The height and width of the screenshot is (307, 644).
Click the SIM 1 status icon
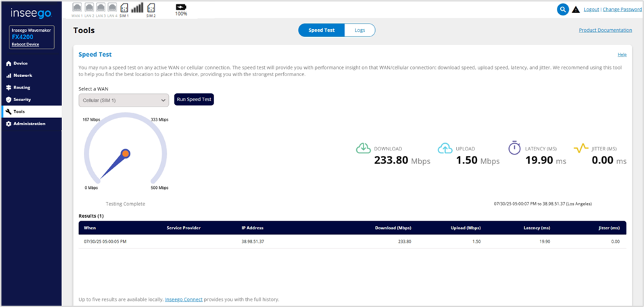pyautogui.click(x=124, y=8)
